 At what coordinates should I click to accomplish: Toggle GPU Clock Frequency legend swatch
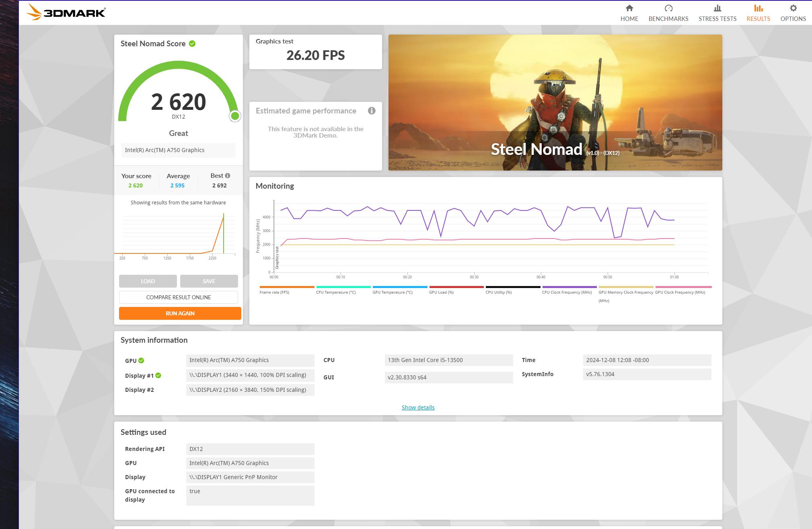point(683,287)
